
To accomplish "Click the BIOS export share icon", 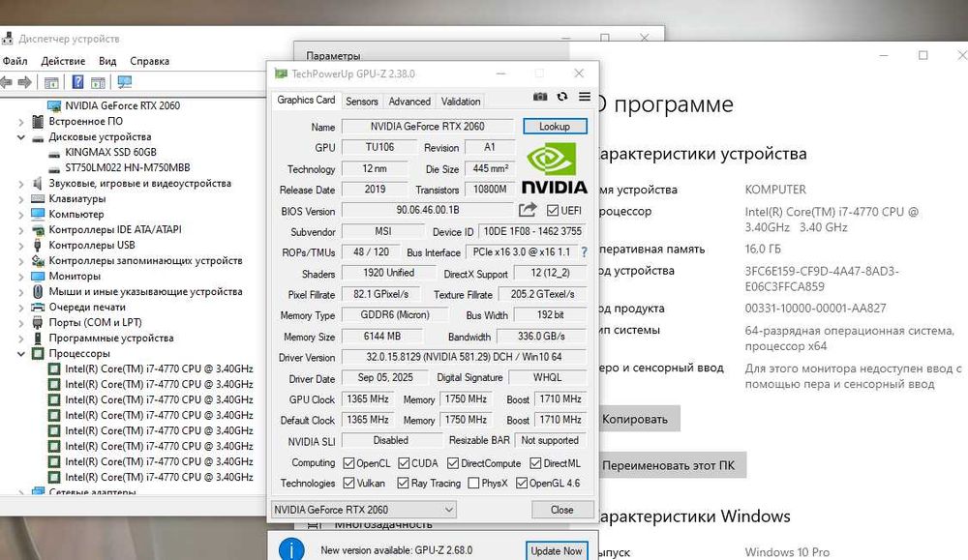I will [x=528, y=210].
